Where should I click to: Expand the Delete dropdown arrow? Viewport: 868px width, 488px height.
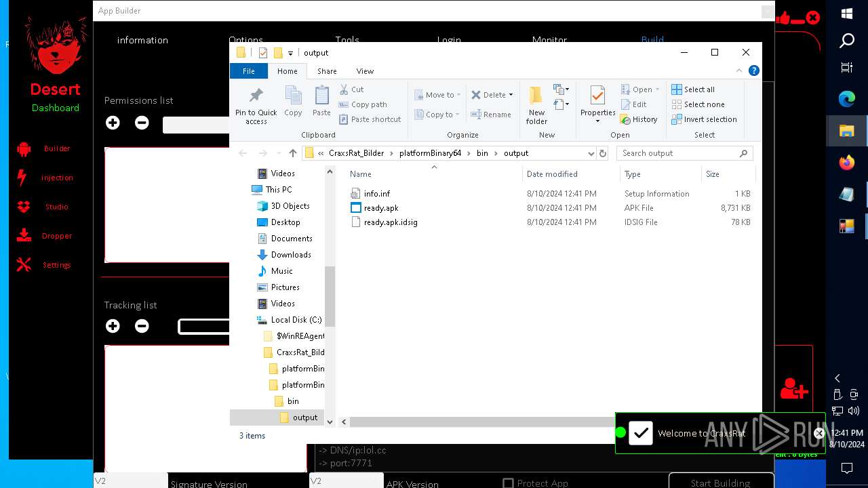511,95
